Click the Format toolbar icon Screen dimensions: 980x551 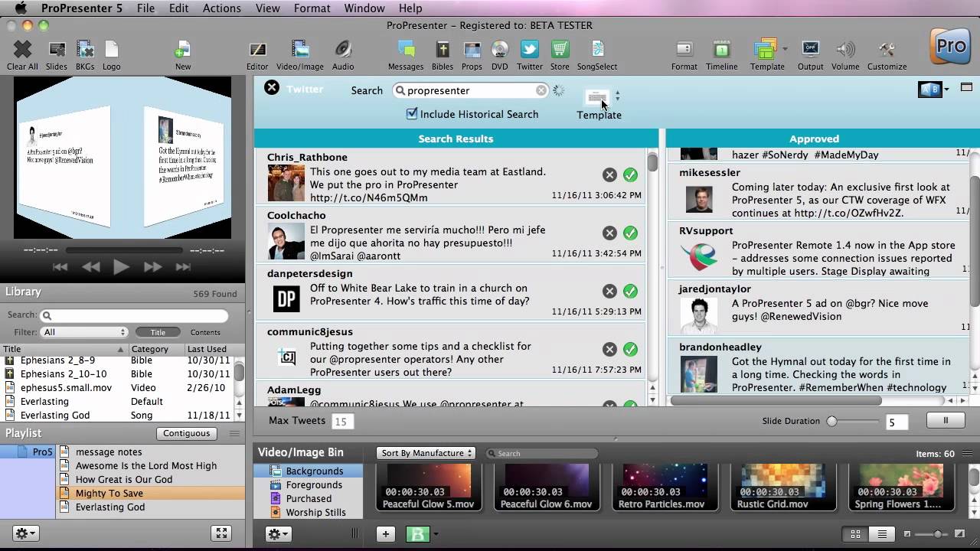(x=684, y=51)
